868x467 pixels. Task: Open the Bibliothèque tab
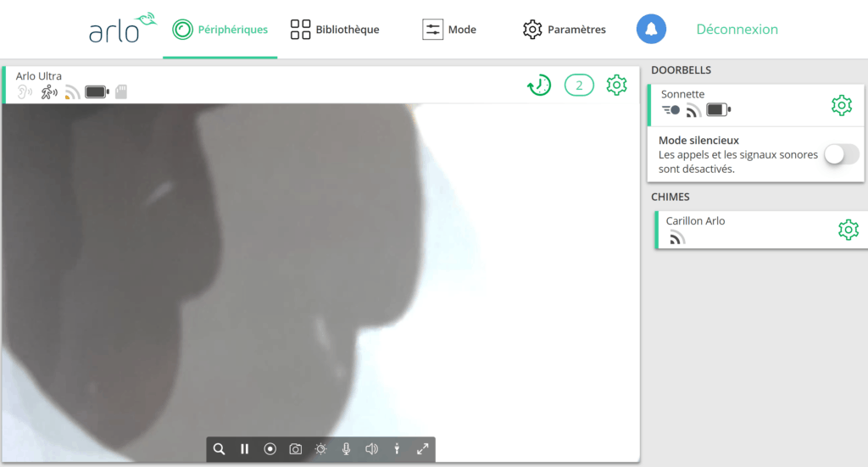335,30
